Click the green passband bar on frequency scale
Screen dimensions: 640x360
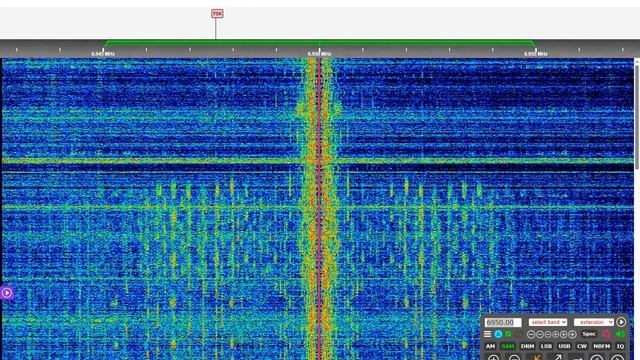tap(319, 42)
